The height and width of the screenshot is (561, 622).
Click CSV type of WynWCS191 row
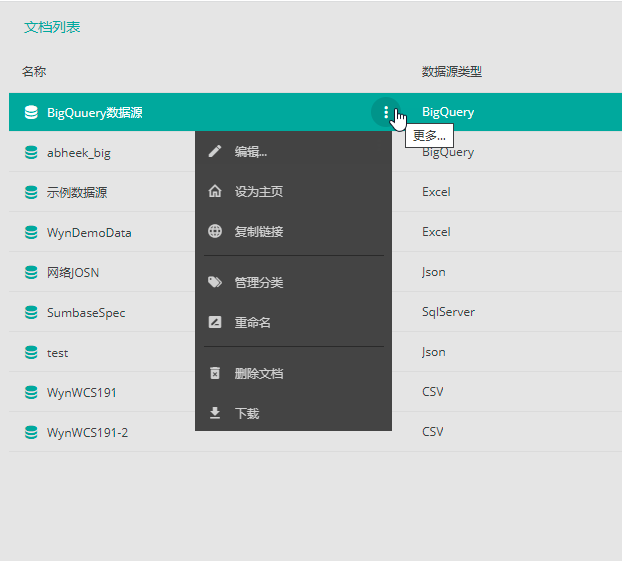[432, 392]
